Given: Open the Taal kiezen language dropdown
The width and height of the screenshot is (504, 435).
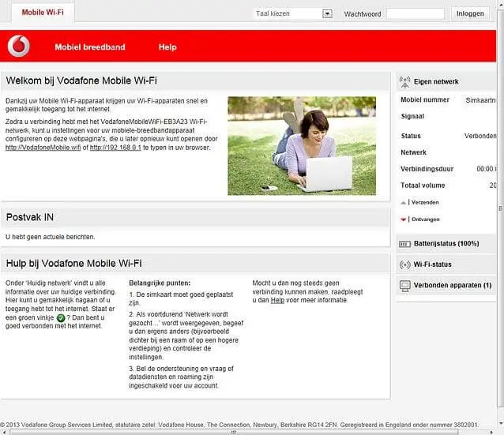Looking at the screenshot, I should pyautogui.click(x=293, y=13).
